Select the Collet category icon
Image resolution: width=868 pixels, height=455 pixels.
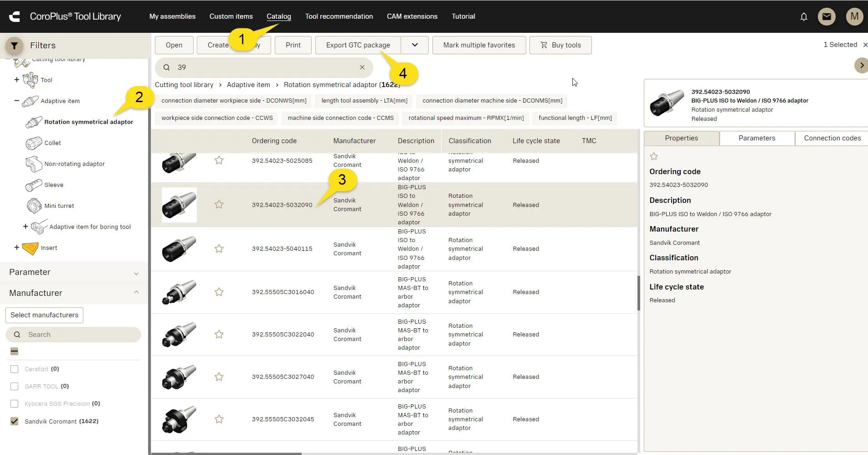34,143
